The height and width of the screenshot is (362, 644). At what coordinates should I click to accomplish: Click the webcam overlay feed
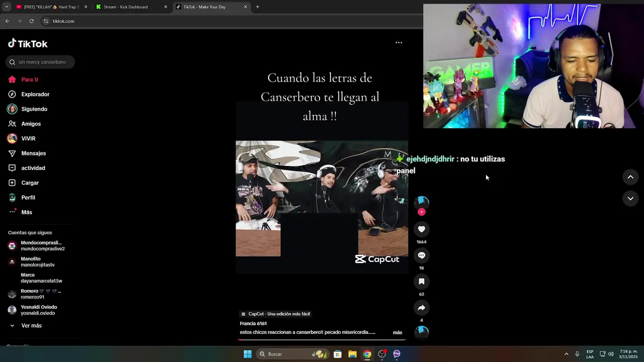(x=530, y=66)
